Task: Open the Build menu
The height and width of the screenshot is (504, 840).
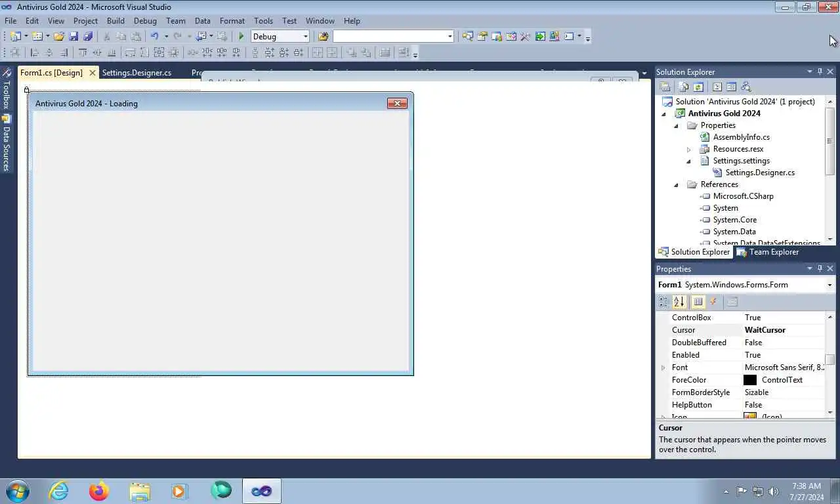Action: (115, 21)
